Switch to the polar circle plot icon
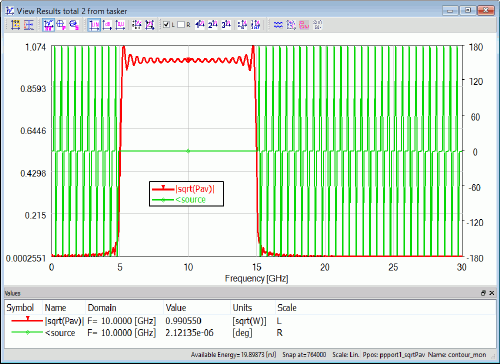The height and width of the screenshot is (364, 500). coord(61,25)
